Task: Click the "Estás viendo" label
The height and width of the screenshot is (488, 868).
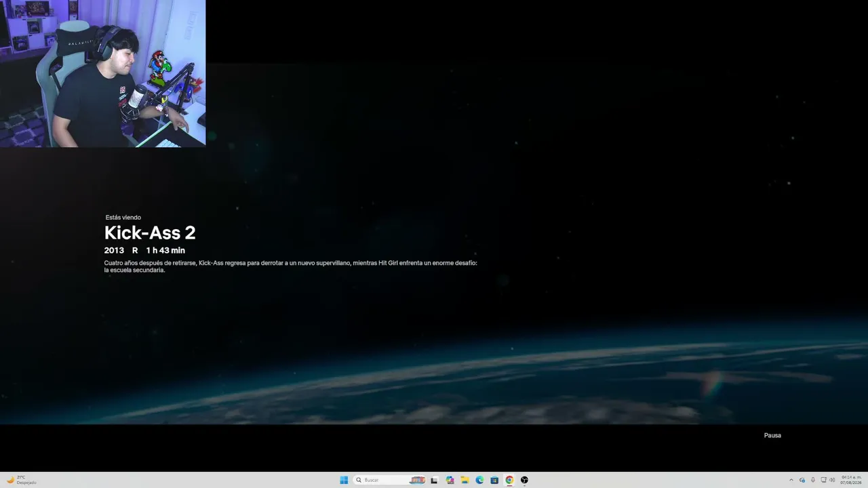Action: click(123, 218)
